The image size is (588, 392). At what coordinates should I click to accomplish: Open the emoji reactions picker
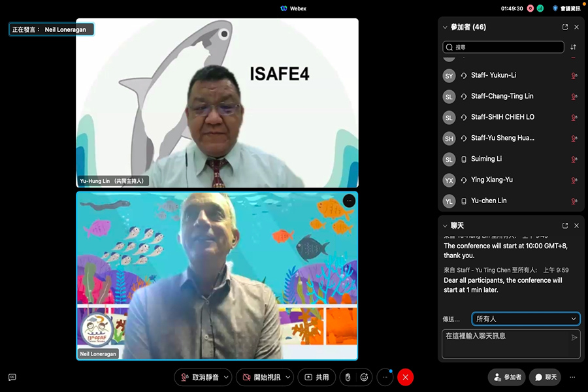[364, 378]
